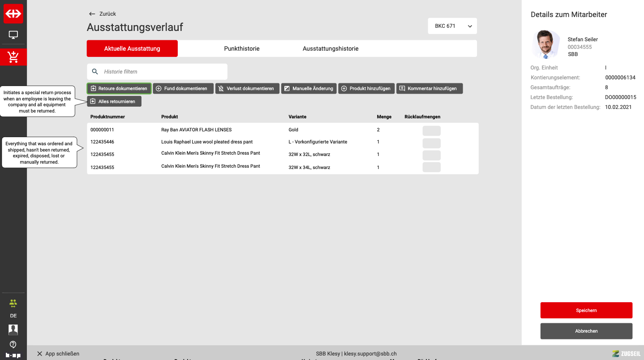Click the search magnifier icon
The image size is (644, 360).
point(95,72)
